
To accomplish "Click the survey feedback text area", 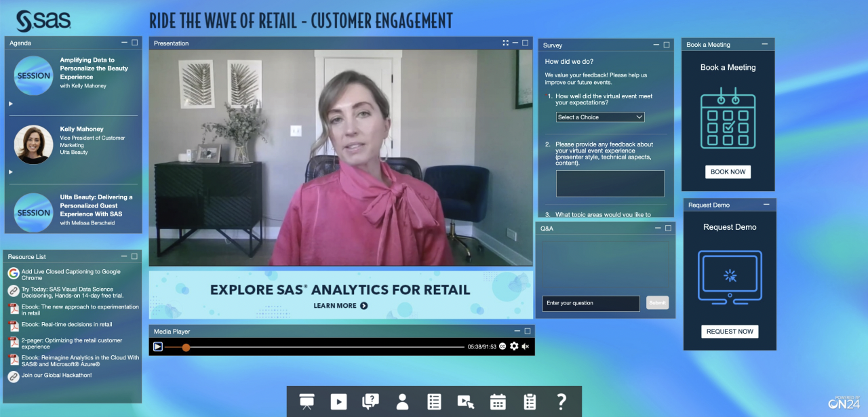I will pyautogui.click(x=610, y=184).
